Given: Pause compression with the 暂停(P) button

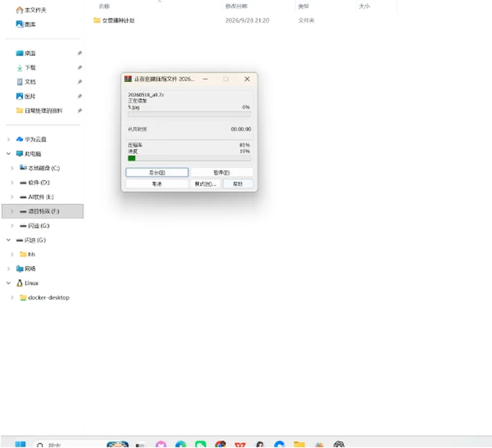Looking at the screenshot, I should (x=221, y=172).
